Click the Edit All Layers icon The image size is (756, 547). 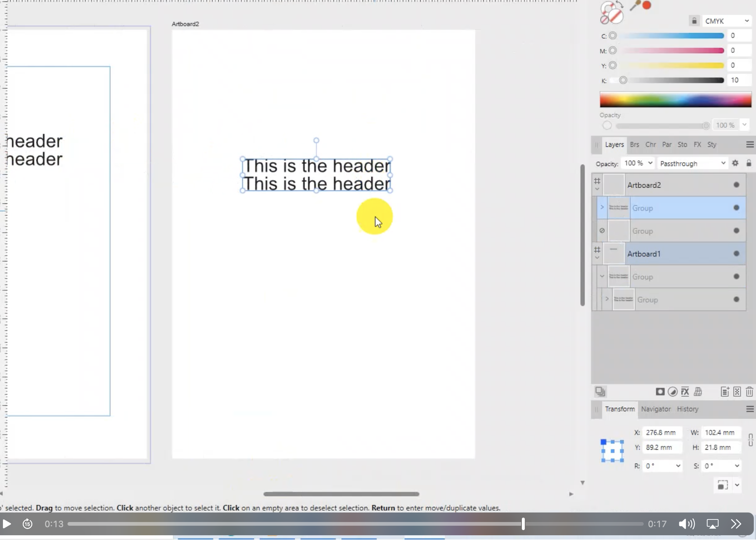pos(600,392)
